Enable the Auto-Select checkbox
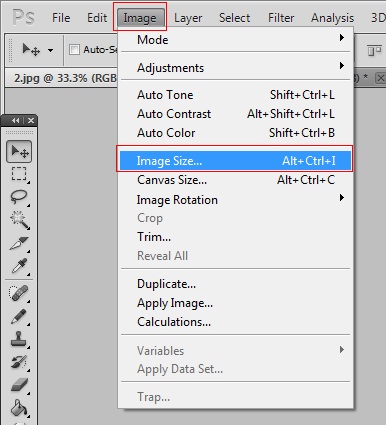Screen dimensions: 386x425 point(74,50)
